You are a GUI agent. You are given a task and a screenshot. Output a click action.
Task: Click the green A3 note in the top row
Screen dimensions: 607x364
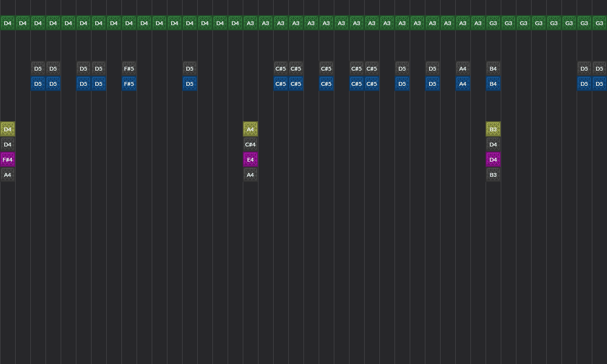coord(250,23)
